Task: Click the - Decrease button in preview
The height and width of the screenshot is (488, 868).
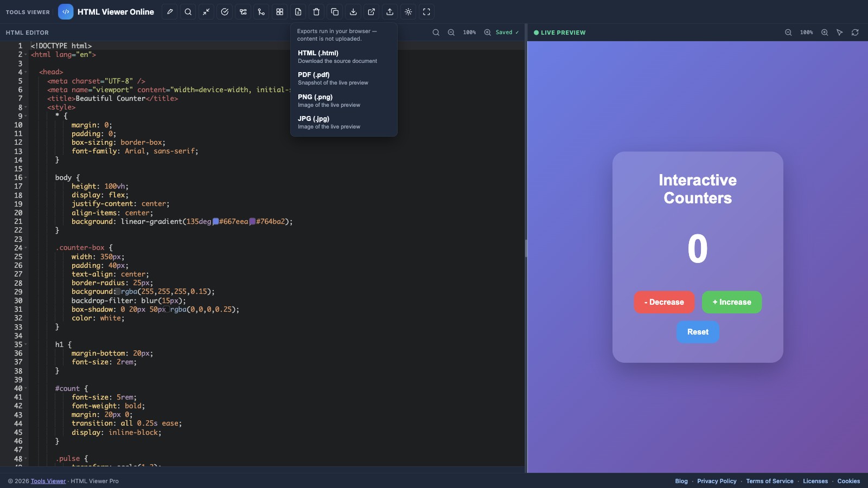Action: (664, 302)
